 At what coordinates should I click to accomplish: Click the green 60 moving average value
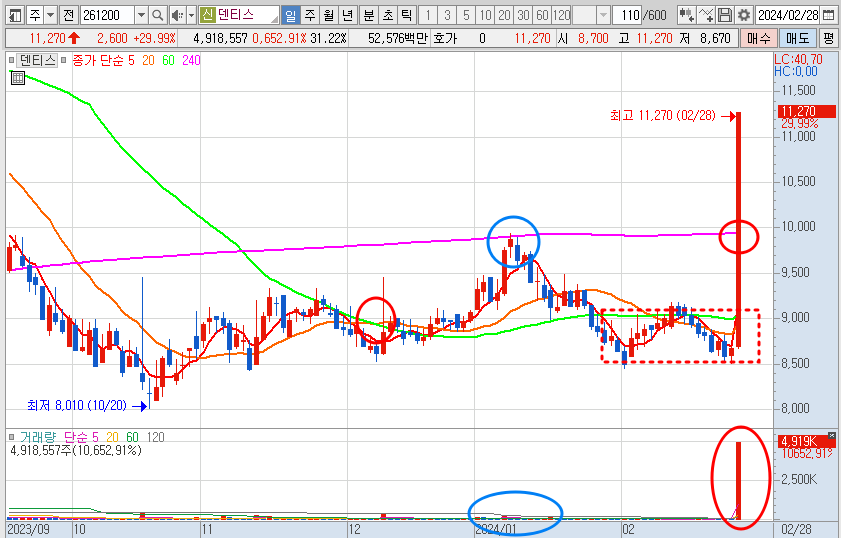[168, 60]
